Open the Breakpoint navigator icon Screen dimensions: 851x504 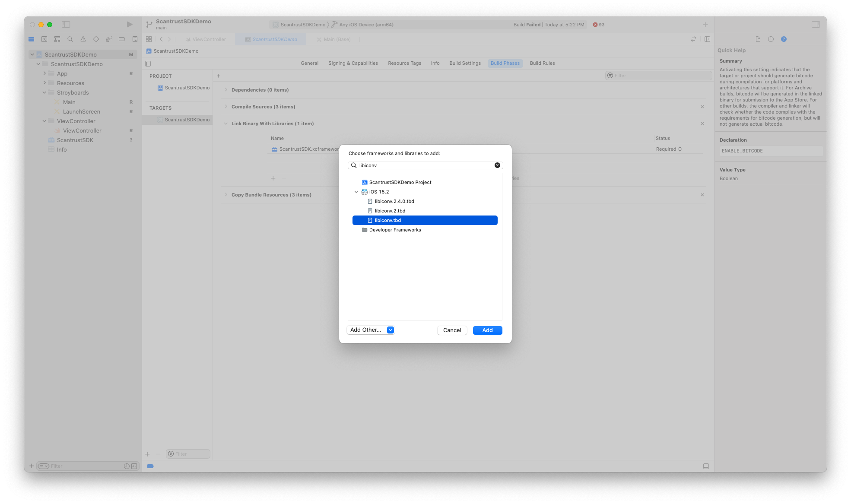pos(122,39)
